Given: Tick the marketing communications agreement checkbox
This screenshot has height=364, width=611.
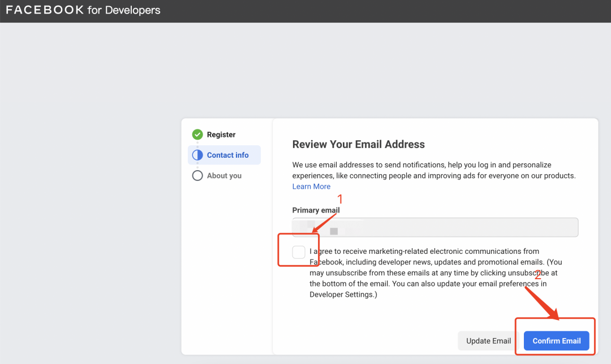Looking at the screenshot, I should coord(299,252).
